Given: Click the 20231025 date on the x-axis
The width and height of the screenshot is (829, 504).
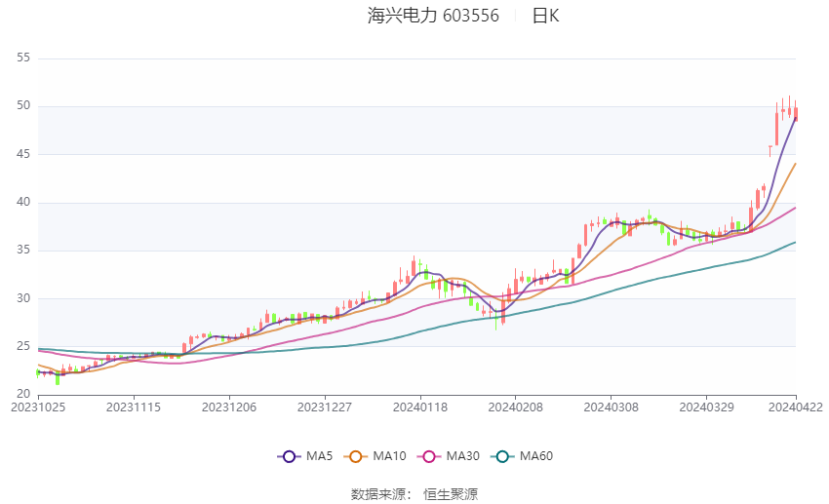Looking at the screenshot, I should click(x=38, y=407).
